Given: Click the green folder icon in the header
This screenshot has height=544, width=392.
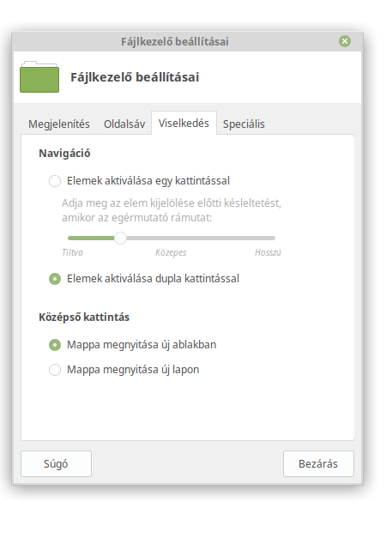Looking at the screenshot, I should click(39, 77).
